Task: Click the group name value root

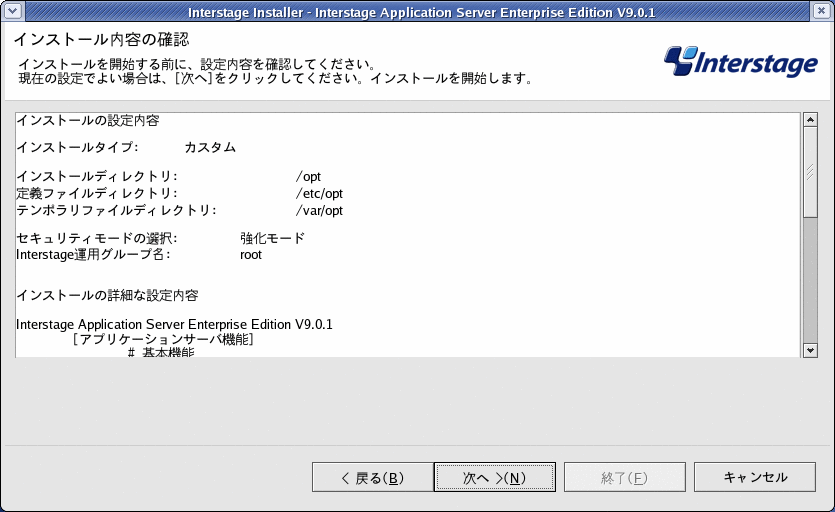Action: pos(251,255)
